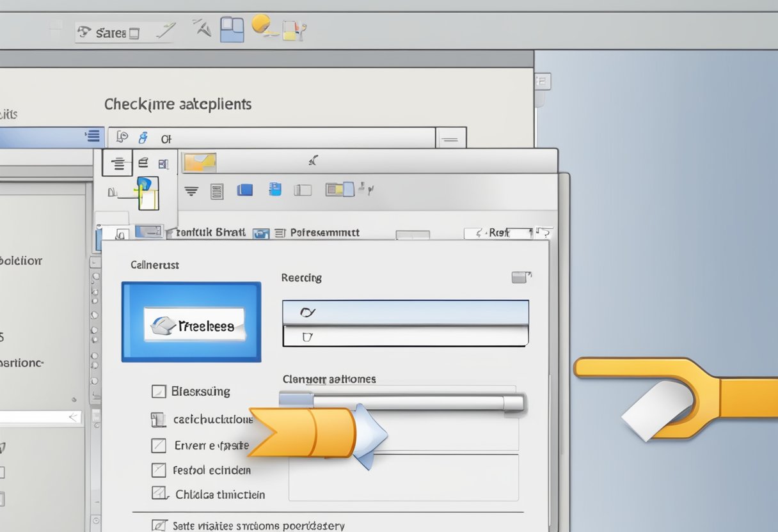The image size is (778, 532).
Task: Open the Rert dropdown at dialog right
Action: [499, 233]
